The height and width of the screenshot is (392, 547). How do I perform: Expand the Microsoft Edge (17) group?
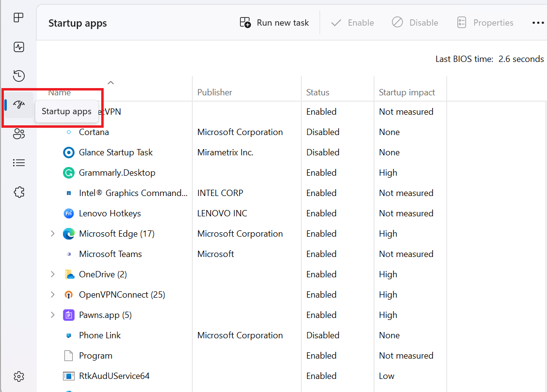point(53,233)
